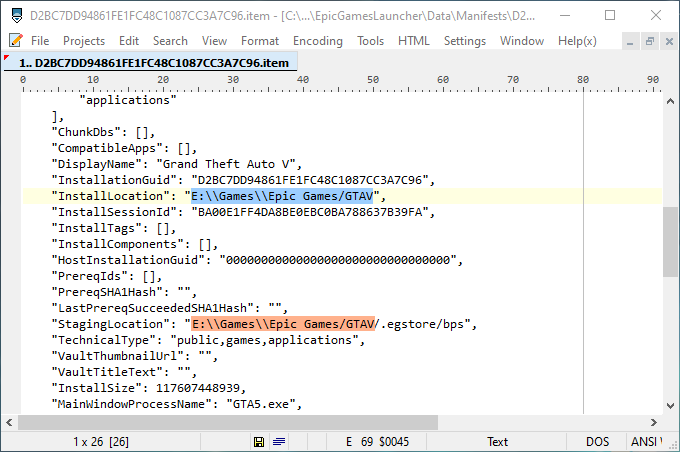Click the "InstallTags": [] line

click(x=114, y=228)
